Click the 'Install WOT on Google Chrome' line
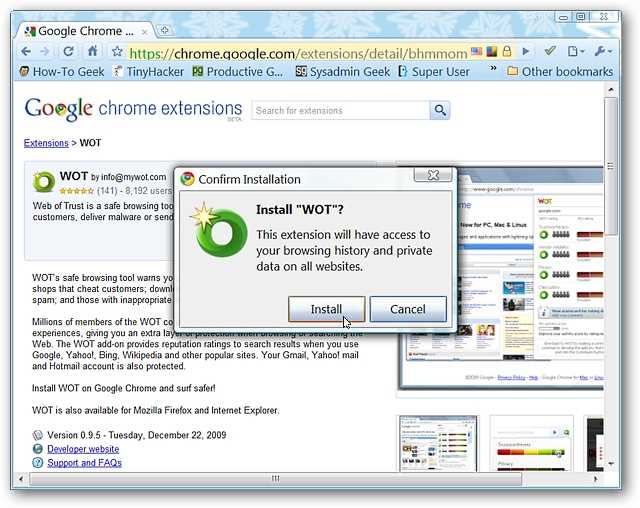This screenshot has height=508, width=640. click(124, 388)
